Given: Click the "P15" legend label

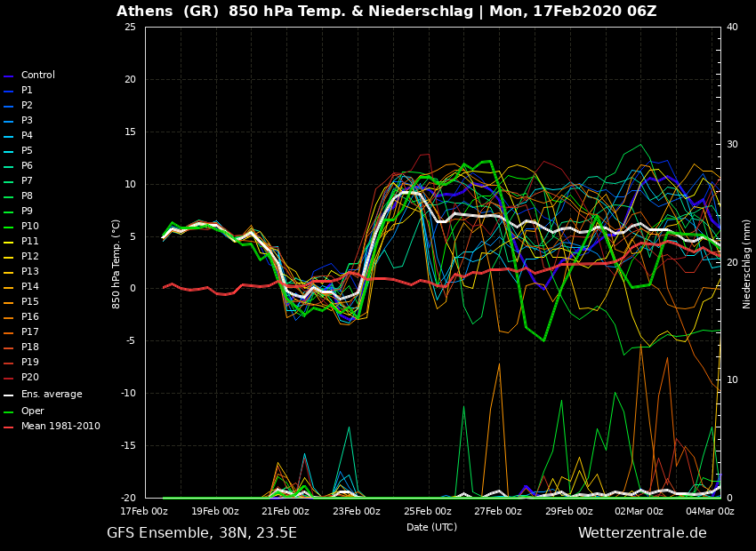Looking at the screenshot, I should point(30,301).
